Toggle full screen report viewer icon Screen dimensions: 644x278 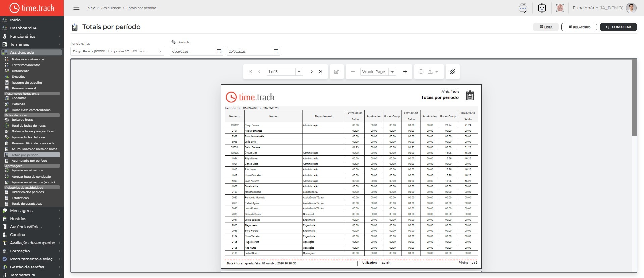coord(452,72)
